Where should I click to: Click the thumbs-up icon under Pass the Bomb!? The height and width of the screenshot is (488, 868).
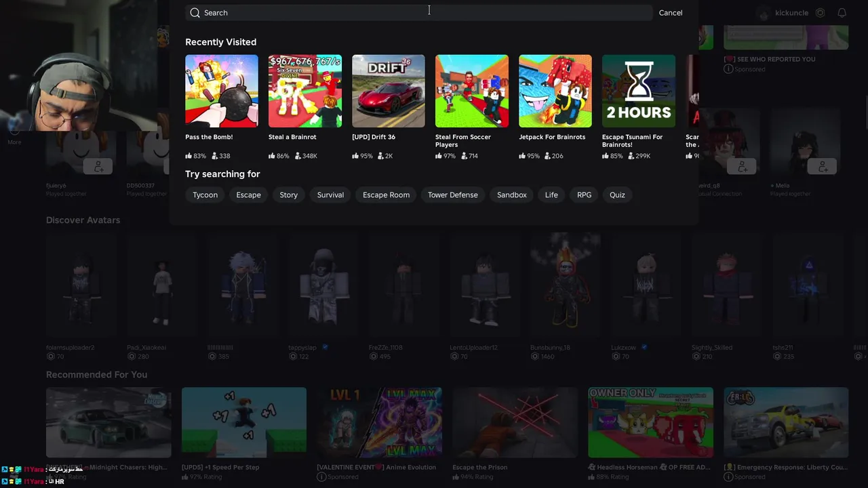pyautogui.click(x=189, y=156)
